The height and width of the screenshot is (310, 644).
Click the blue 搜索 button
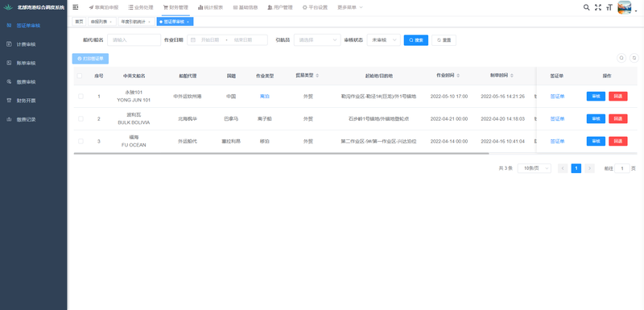click(x=416, y=39)
